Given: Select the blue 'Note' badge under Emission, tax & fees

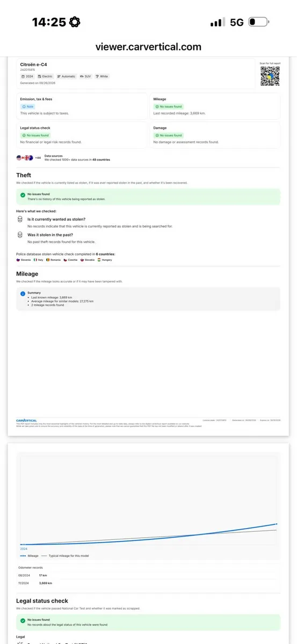Looking at the screenshot, I should 27,106.
